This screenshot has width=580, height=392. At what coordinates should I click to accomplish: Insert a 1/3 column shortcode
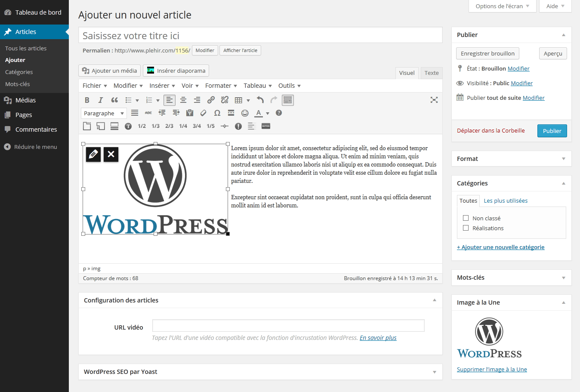(x=156, y=126)
